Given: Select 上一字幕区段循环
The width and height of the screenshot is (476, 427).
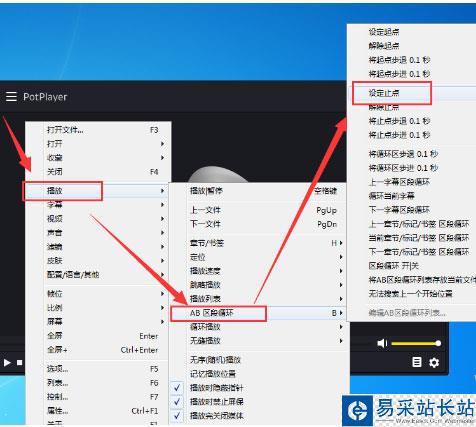Looking at the screenshot, I should pyautogui.click(x=412, y=182).
